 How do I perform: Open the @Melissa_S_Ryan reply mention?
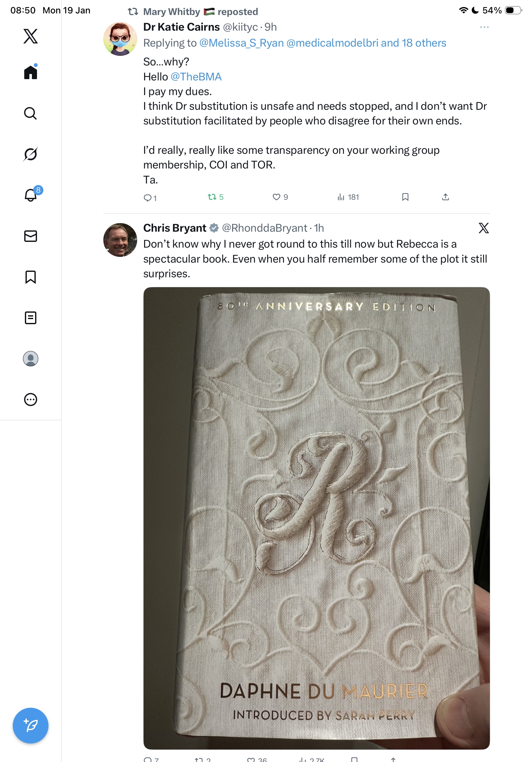click(241, 43)
